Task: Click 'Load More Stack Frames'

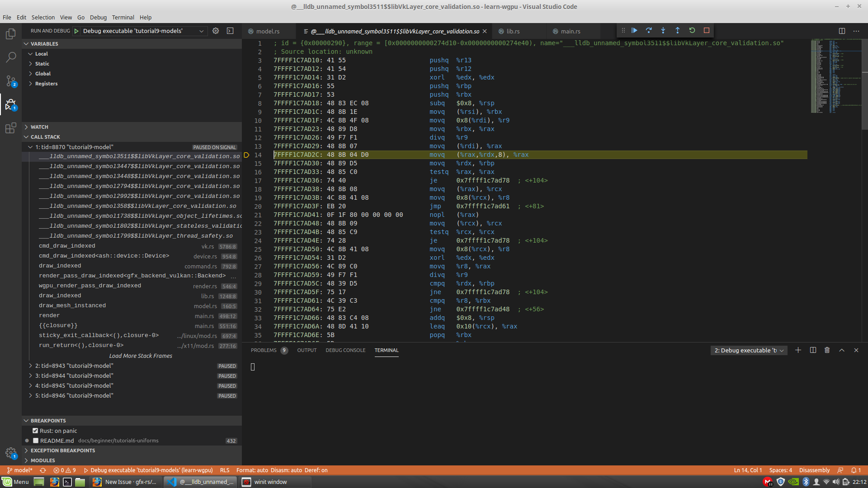Action: (141, 356)
